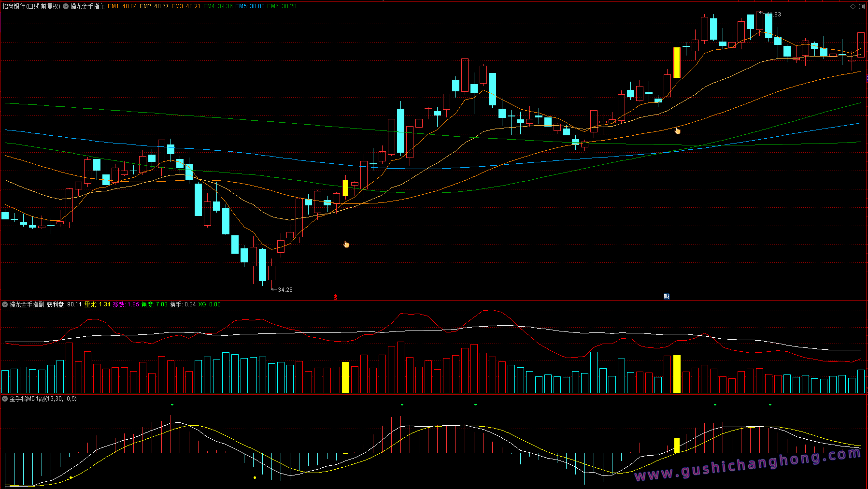868x489 pixels.
Task: Select the 擒龙金手指副 indicator name
Action: tap(27, 304)
